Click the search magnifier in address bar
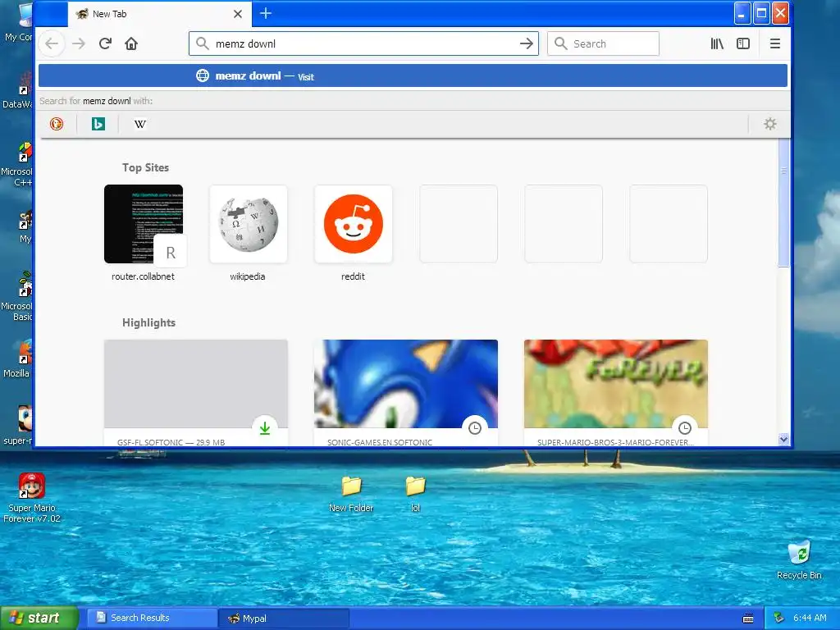The width and height of the screenshot is (840, 630). pos(202,43)
